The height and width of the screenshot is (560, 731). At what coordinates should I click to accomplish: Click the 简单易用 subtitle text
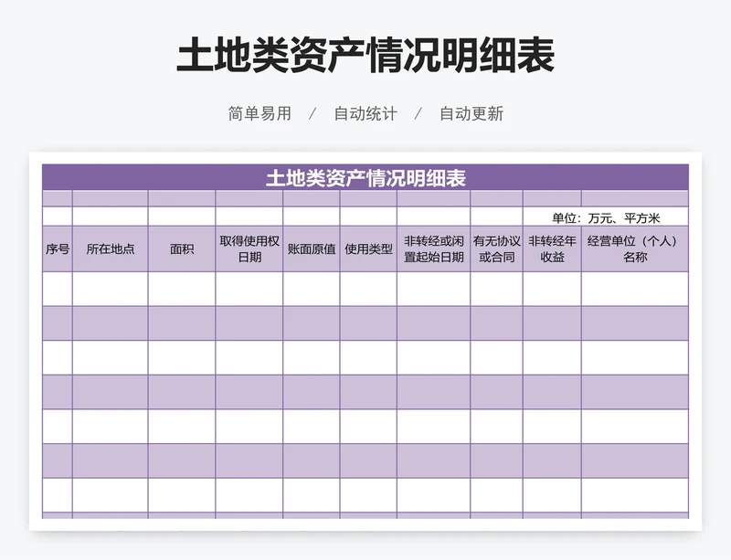[x=260, y=114]
